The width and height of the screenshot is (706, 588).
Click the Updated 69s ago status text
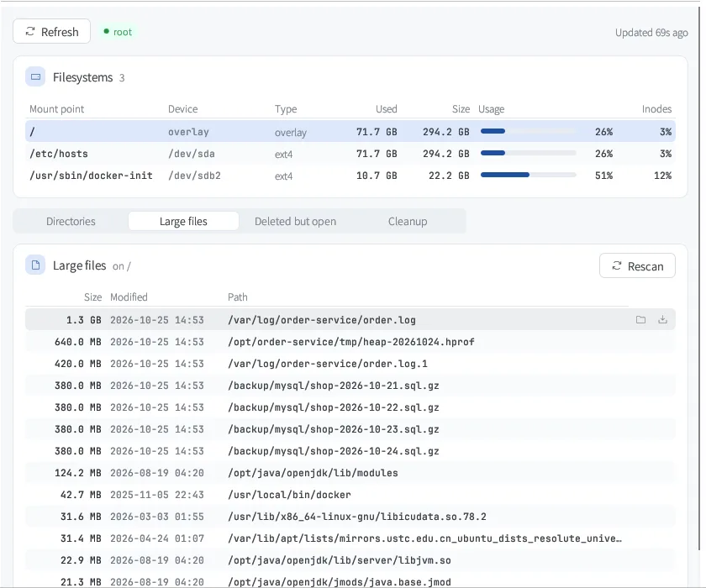(x=651, y=33)
